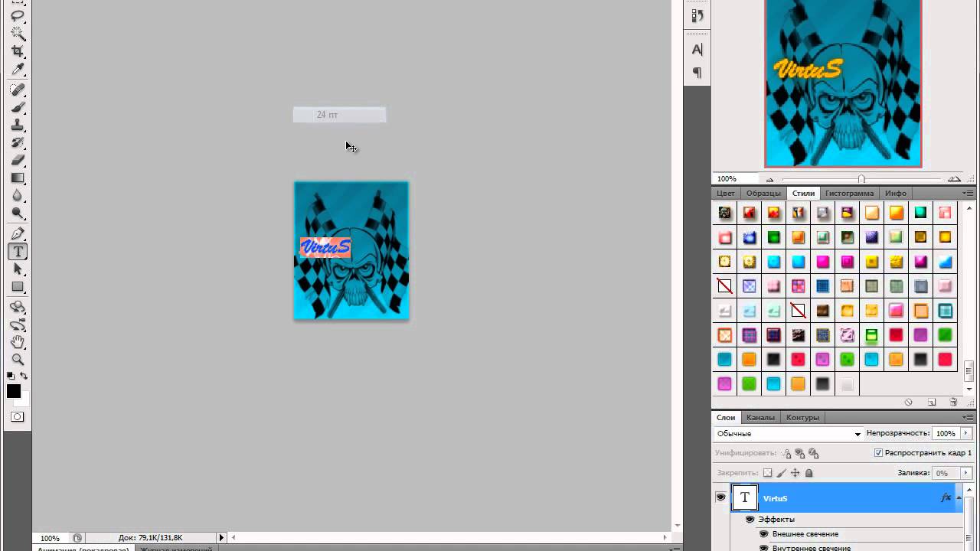Toggle visibility of Эффекты
Screen dimensions: 980x551
tap(750, 519)
